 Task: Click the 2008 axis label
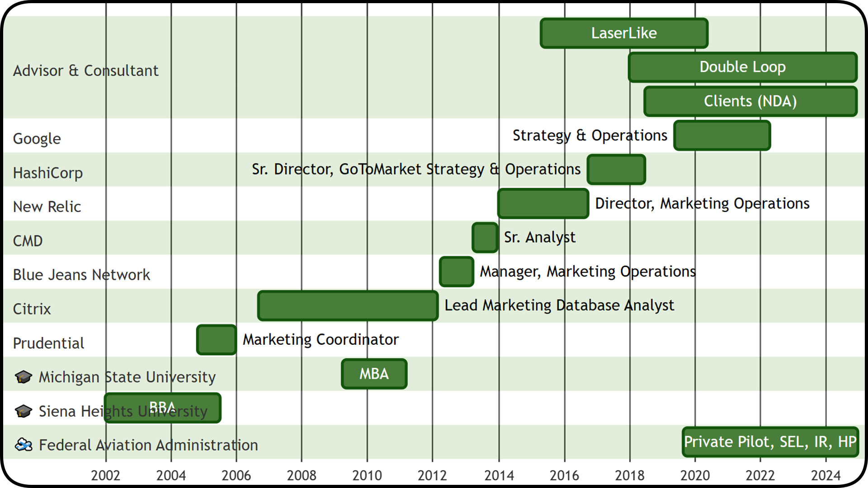pyautogui.click(x=302, y=476)
